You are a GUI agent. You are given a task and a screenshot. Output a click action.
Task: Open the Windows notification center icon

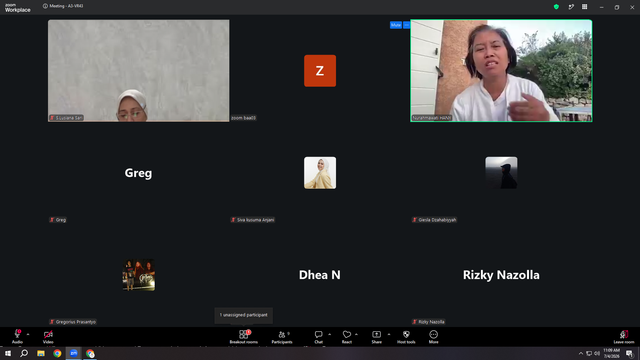pyautogui.click(x=629, y=353)
